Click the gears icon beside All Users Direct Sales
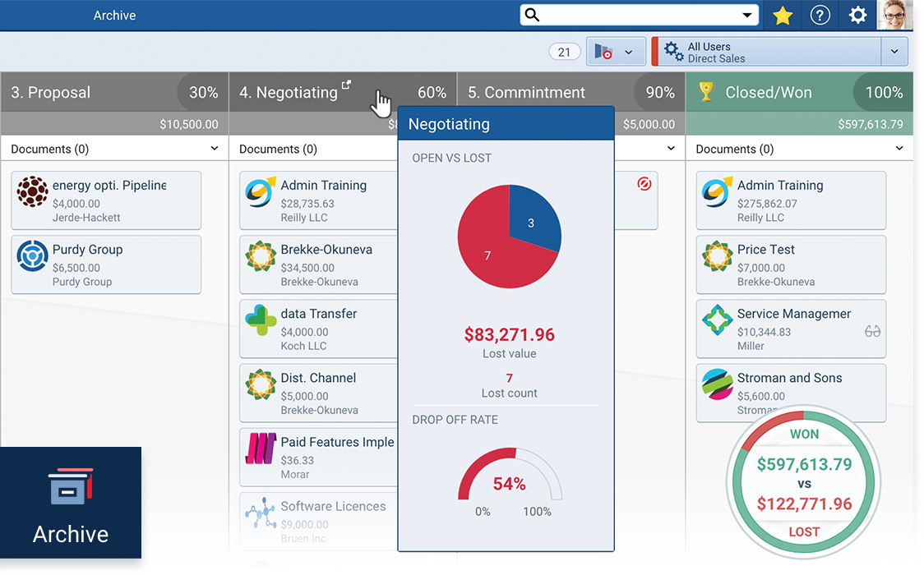The image size is (924, 575). tap(674, 51)
